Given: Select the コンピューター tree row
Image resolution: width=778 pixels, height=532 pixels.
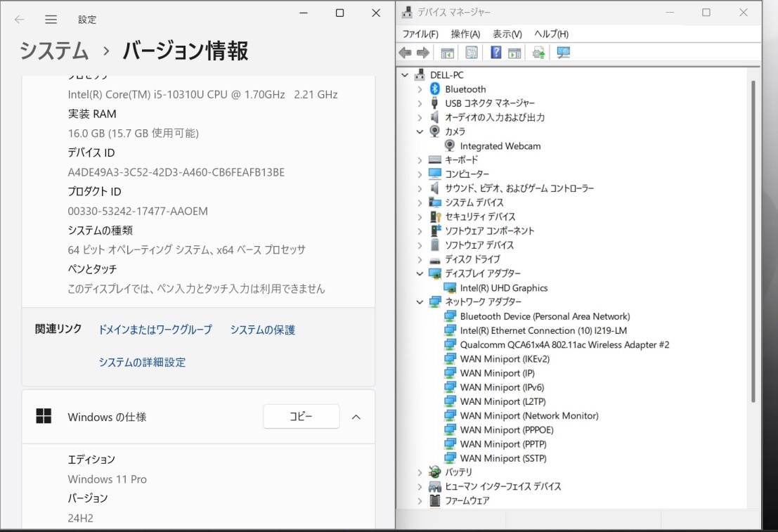Looking at the screenshot, I should (x=467, y=174).
